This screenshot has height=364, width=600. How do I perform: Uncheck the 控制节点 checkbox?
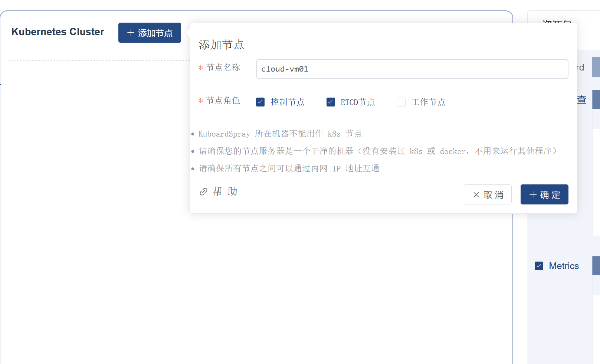pos(260,102)
